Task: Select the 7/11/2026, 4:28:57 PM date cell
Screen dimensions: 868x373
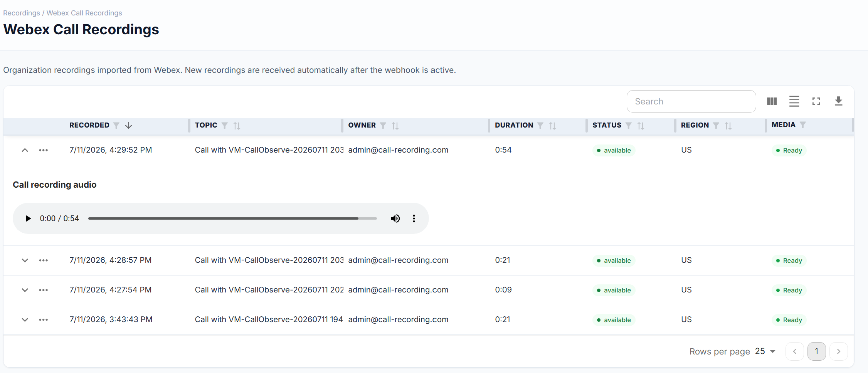Action: [x=111, y=260]
